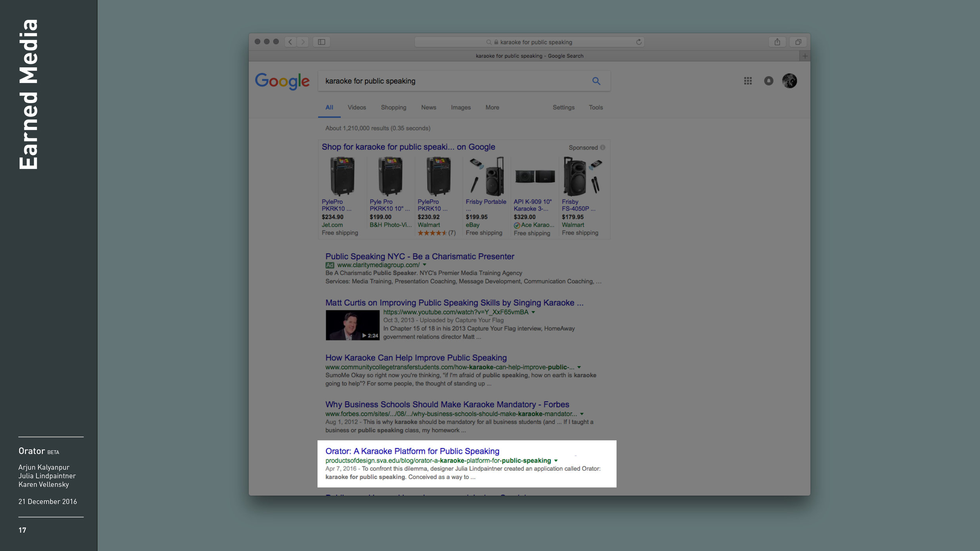Screen dimensions: 980x551
Task: Switch to the Shopping search tab
Action: point(394,107)
